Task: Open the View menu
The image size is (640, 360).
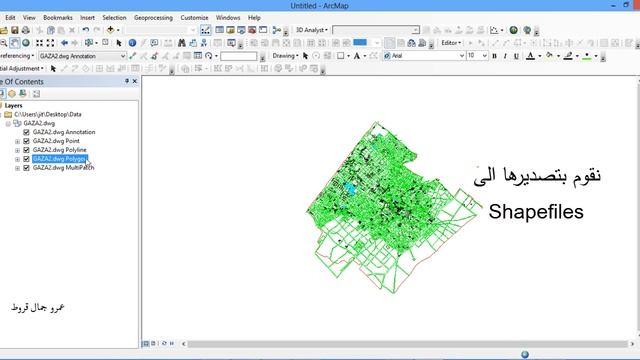Action: pos(29,18)
